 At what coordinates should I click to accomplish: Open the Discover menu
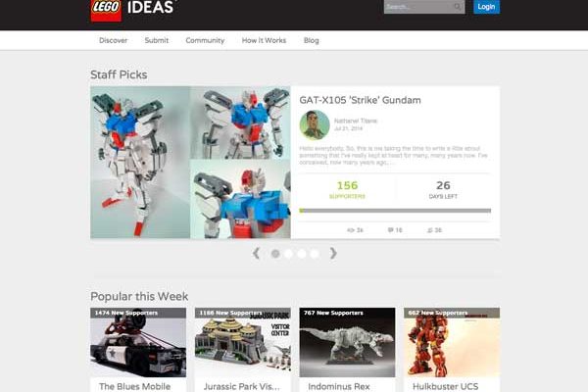coord(114,40)
